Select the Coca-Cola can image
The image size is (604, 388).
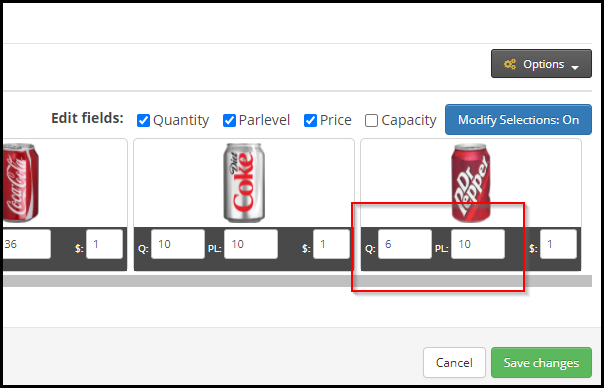[21, 183]
